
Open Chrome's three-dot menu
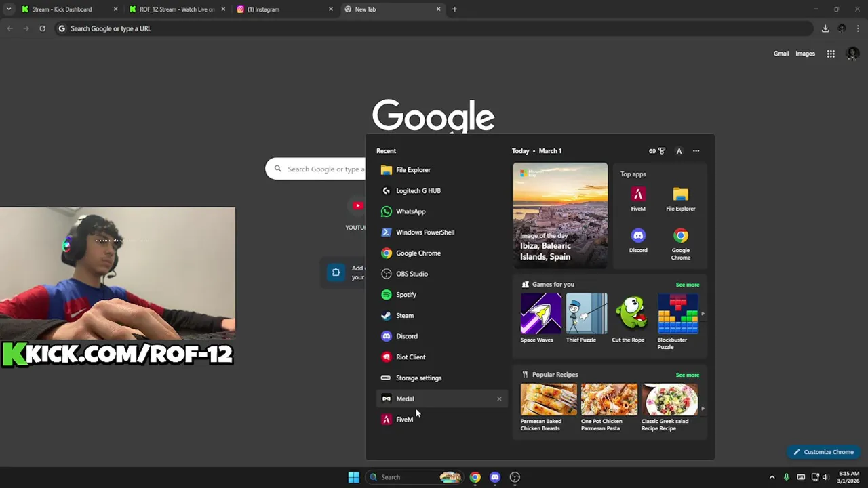pyautogui.click(x=859, y=28)
